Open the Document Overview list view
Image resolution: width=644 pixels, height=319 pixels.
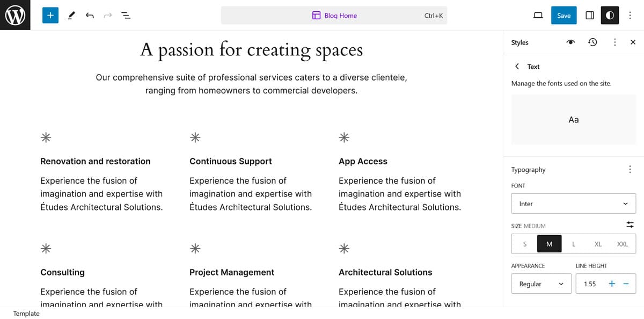[x=126, y=16]
